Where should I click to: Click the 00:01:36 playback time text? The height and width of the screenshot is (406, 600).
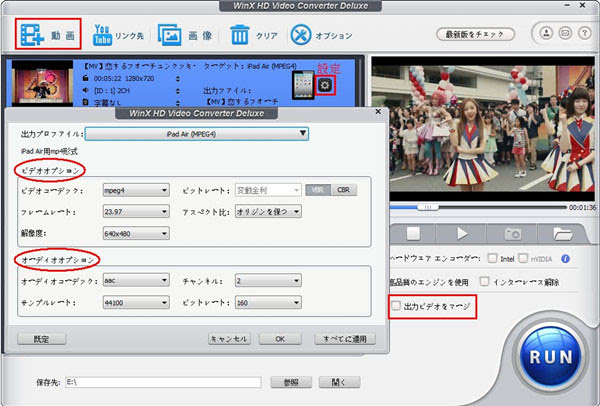tap(582, 207)
